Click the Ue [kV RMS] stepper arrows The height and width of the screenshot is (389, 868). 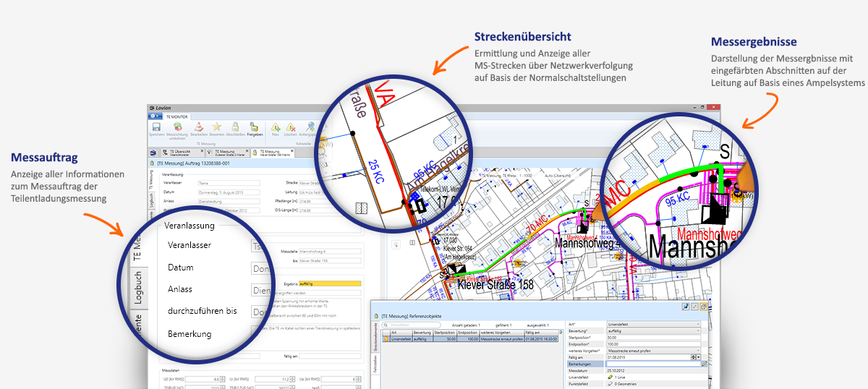click(x=357, y=379)
